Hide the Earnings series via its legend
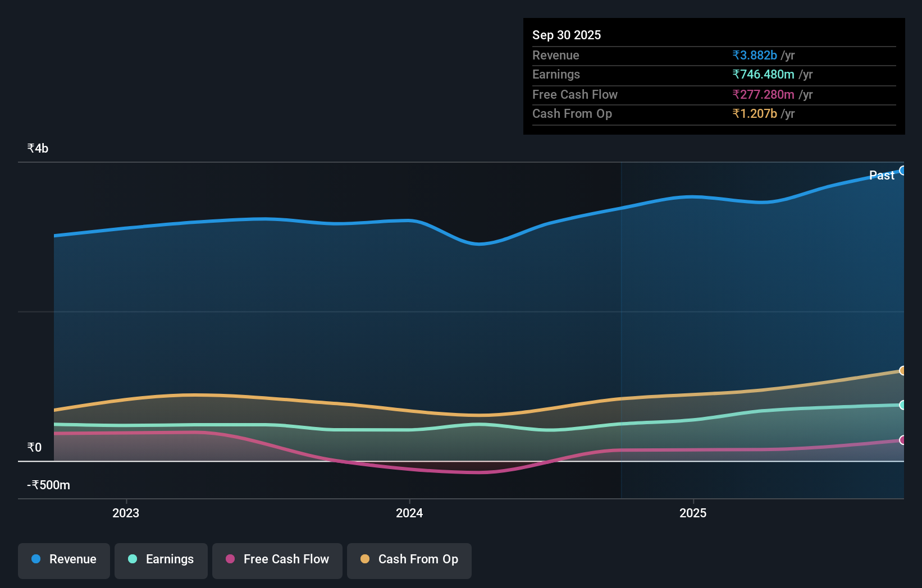 [x=161, y=560]
